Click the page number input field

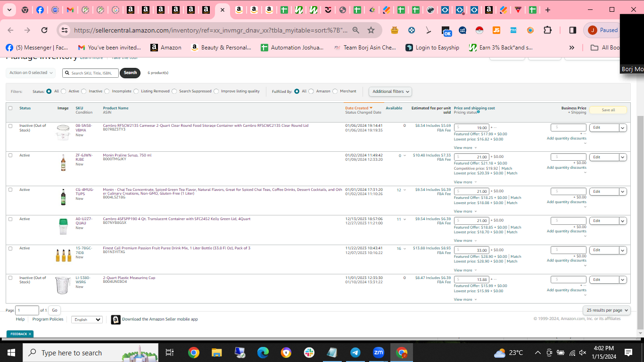(x=27, y=310)
